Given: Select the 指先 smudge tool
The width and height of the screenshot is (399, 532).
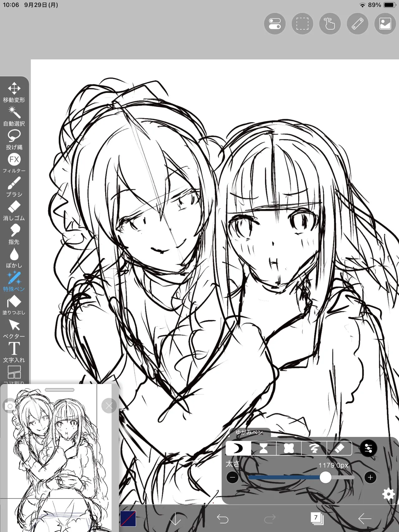Looking at the screenshot, I should coord(14,234).
